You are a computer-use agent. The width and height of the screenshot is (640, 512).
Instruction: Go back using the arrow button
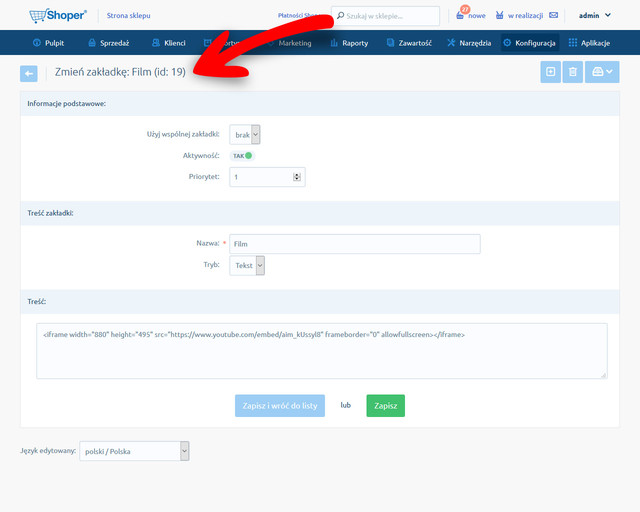(x=29, y=73)
